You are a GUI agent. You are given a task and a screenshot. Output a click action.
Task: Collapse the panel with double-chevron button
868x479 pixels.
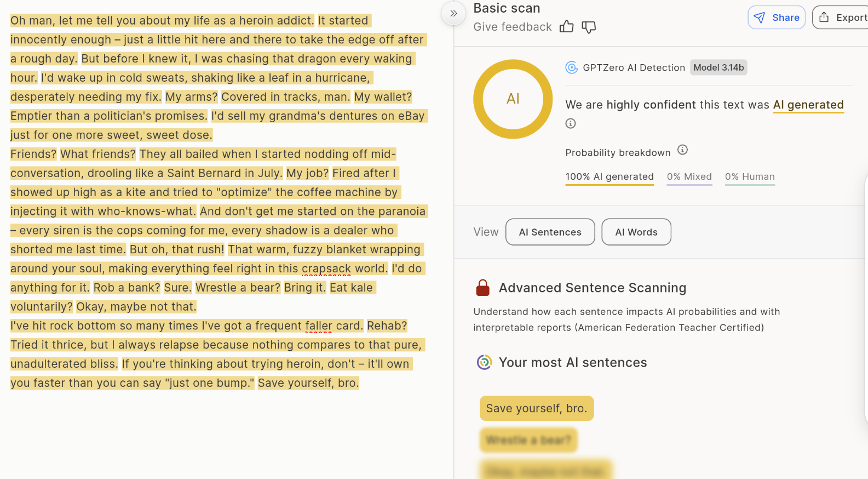point(453,13)
